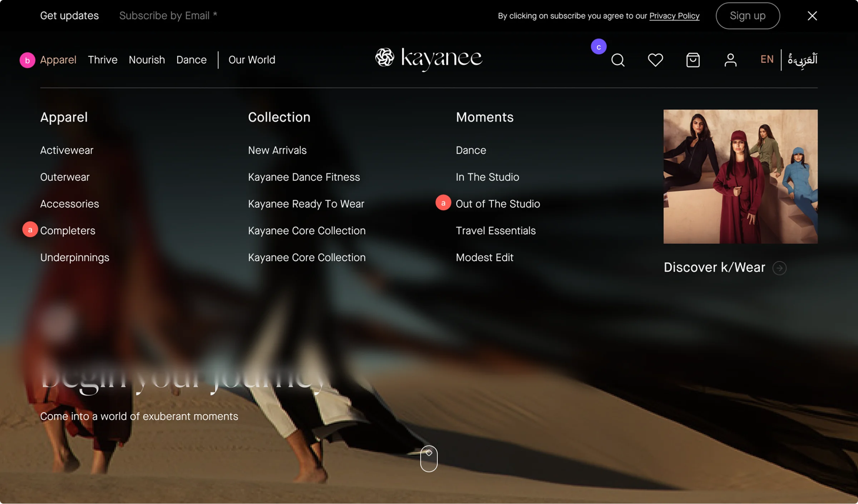Viewport: 858px width, 504px height.
Task: Click the Discover k/Wear arrow icon
Action: point(780,268)
